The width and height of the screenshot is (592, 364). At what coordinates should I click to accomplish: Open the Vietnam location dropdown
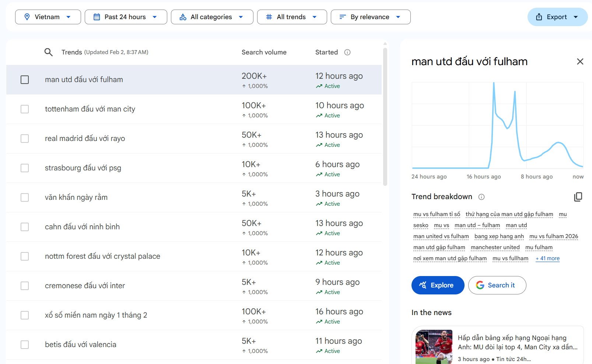[x=48, y=17]
